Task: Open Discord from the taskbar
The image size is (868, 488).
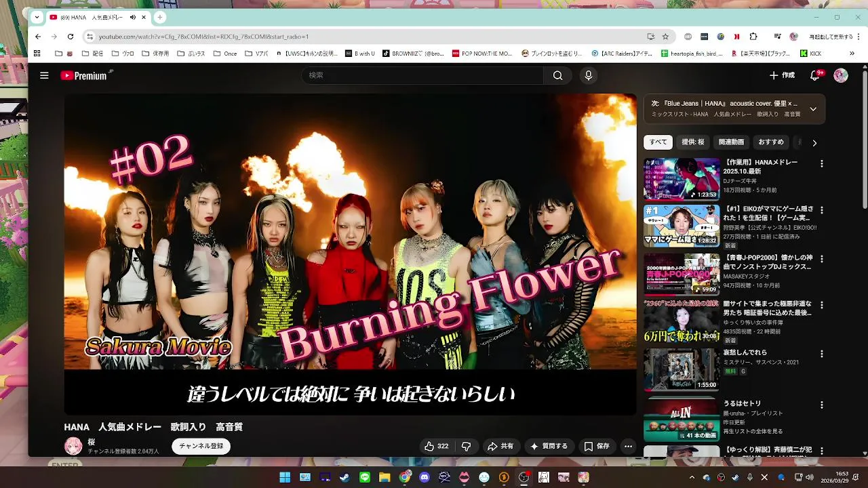Action: pyautogui.click(x=425, y=477)
